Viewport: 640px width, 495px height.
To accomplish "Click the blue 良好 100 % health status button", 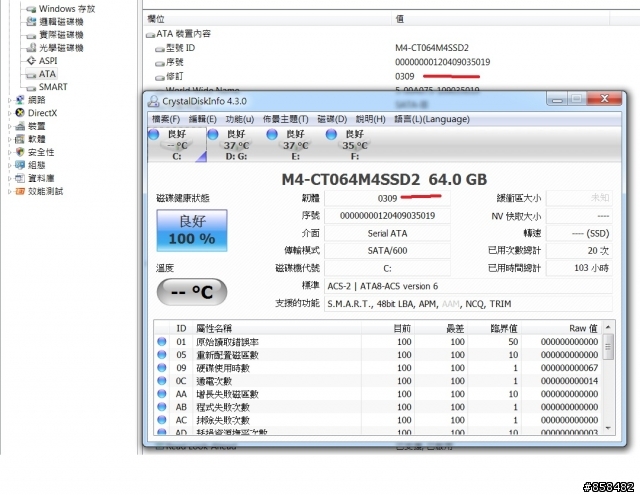I will point(192,230).
